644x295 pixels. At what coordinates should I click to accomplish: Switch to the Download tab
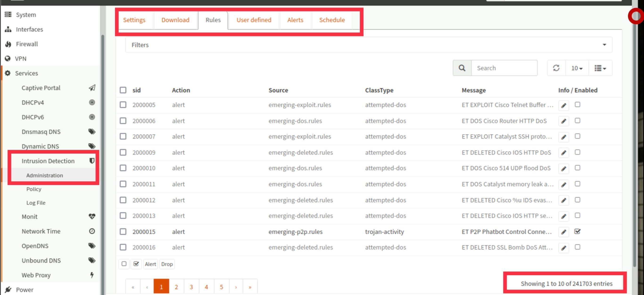point(175,20)
